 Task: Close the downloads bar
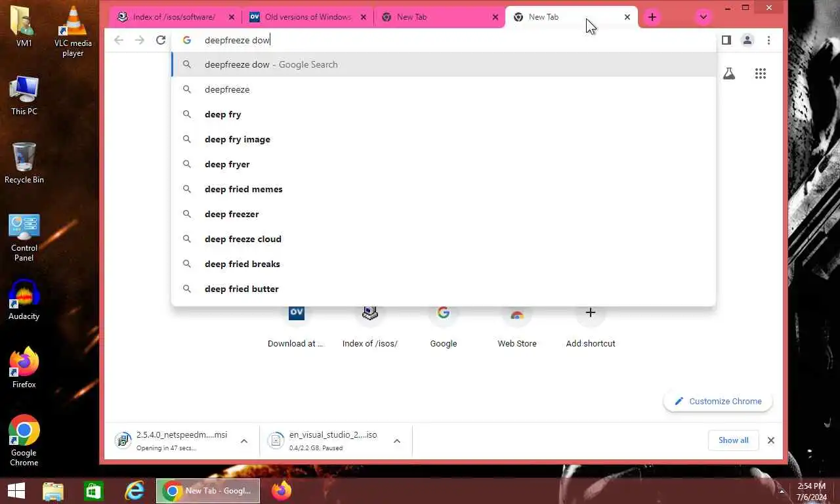pos(771,440)
